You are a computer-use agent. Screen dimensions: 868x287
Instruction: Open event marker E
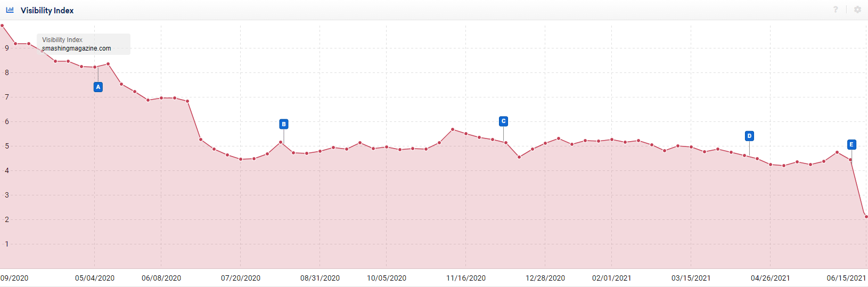(x=851, y=144)
